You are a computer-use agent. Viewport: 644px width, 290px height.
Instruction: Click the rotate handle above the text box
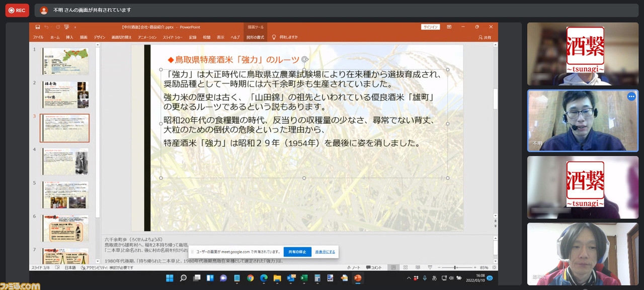[304, 59]
